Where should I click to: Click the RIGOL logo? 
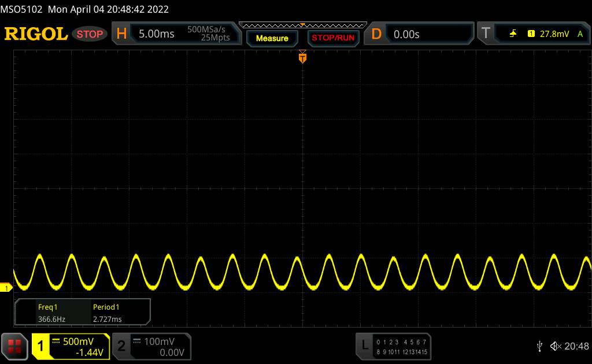click(36, 34)
